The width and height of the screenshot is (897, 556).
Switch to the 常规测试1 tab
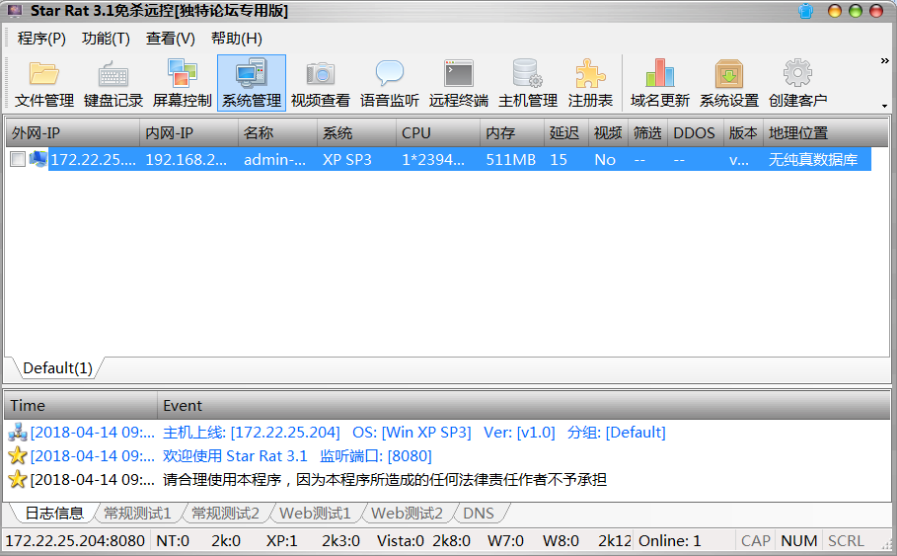pos(138,513)
